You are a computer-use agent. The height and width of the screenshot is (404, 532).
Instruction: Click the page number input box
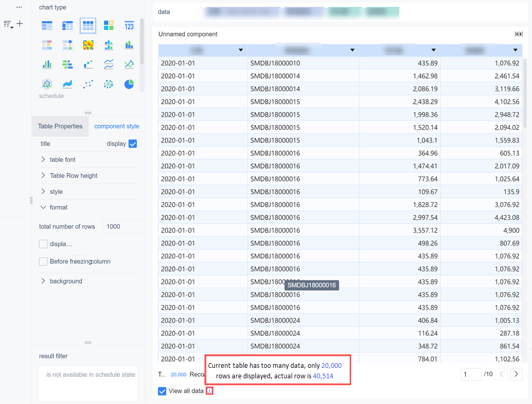click(471, 375)
